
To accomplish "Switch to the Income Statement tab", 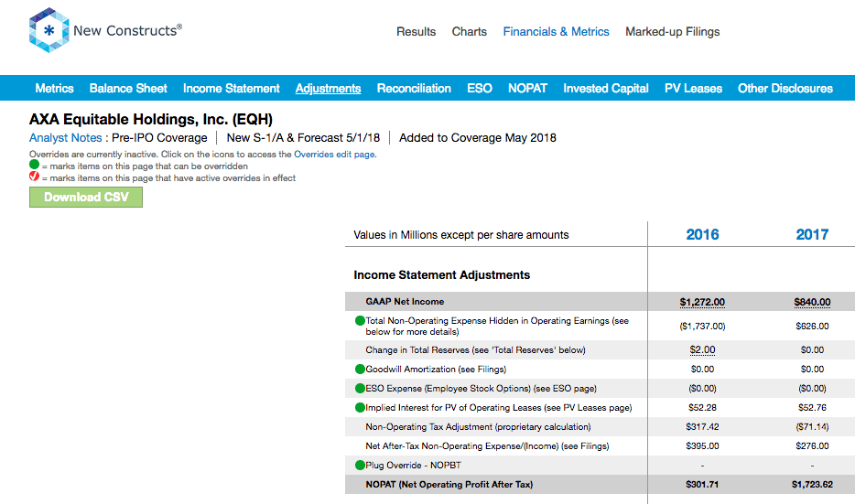I will [x=232, y=88].
